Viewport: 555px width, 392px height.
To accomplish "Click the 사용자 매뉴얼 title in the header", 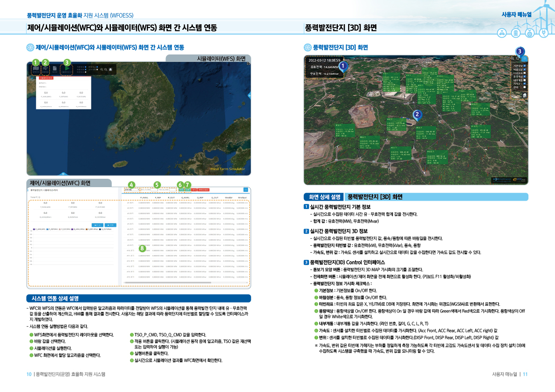I will click(x=516, y=14).
